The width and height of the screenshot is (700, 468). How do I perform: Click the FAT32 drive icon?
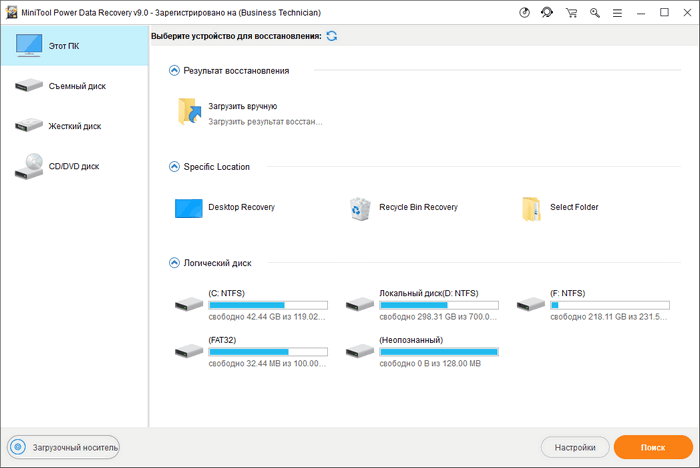click(x=189, y=351)
